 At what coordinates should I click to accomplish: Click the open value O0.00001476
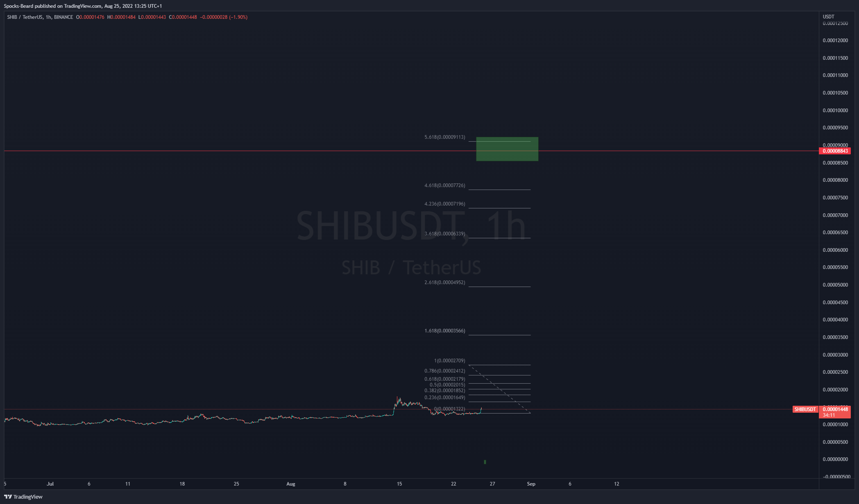tap(90, 17)
